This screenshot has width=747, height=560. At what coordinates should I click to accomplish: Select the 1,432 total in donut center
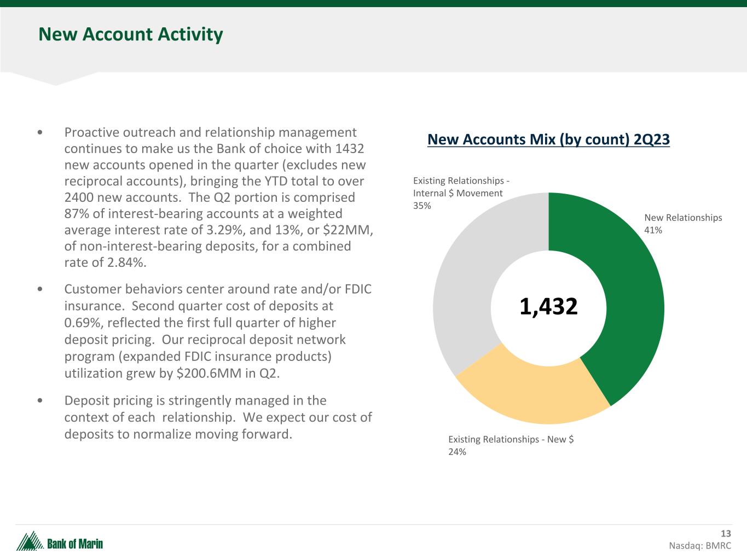click(548, 307)
